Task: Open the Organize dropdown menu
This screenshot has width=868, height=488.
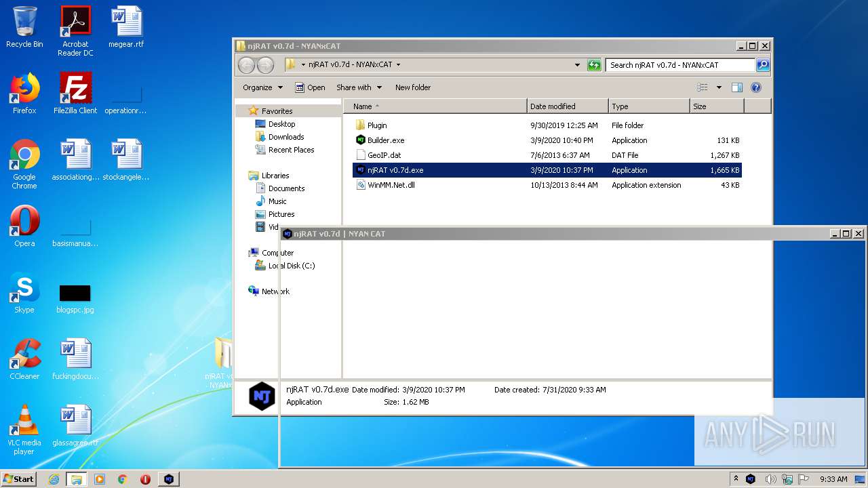Action: 262,87
